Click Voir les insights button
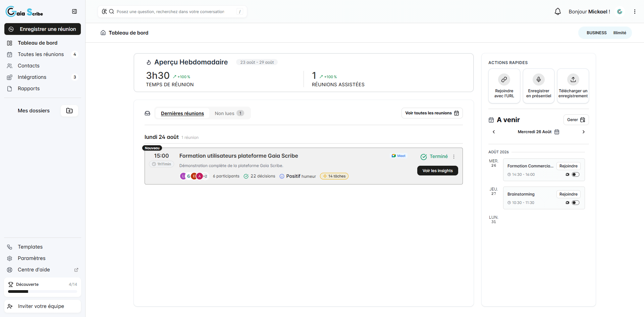The width and height of the screenshot is (644, 317). click(x=437, y=171)
